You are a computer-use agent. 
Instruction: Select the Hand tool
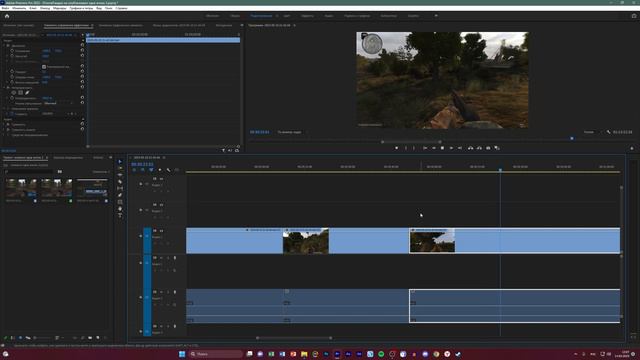tap(120, 209)
